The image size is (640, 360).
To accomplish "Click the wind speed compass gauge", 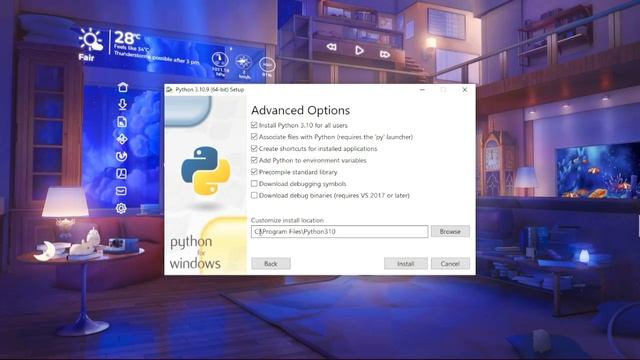I will tap(244, 62).
